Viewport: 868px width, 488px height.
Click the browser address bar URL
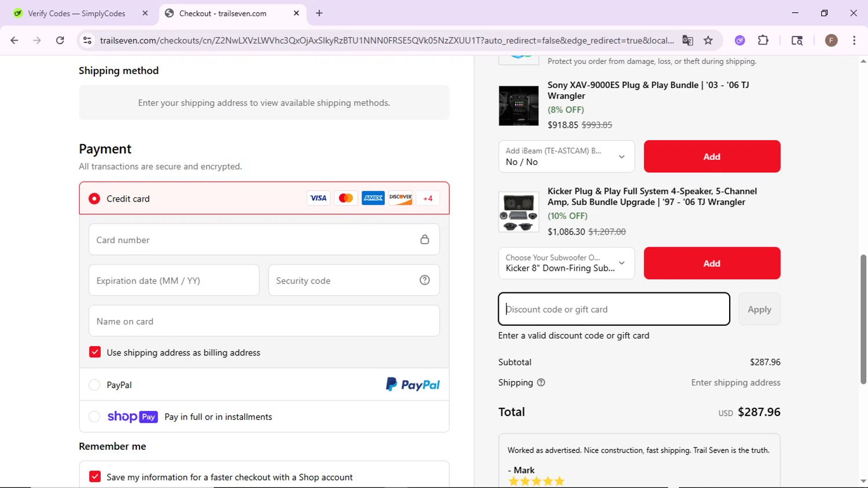coord(387,41)
